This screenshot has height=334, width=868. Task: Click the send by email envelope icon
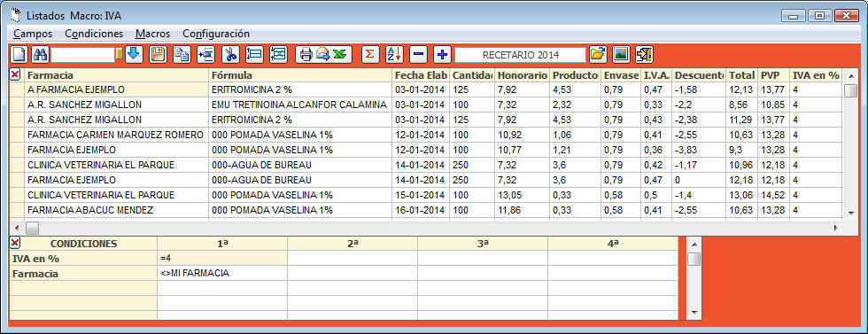[x=322, y=54]
